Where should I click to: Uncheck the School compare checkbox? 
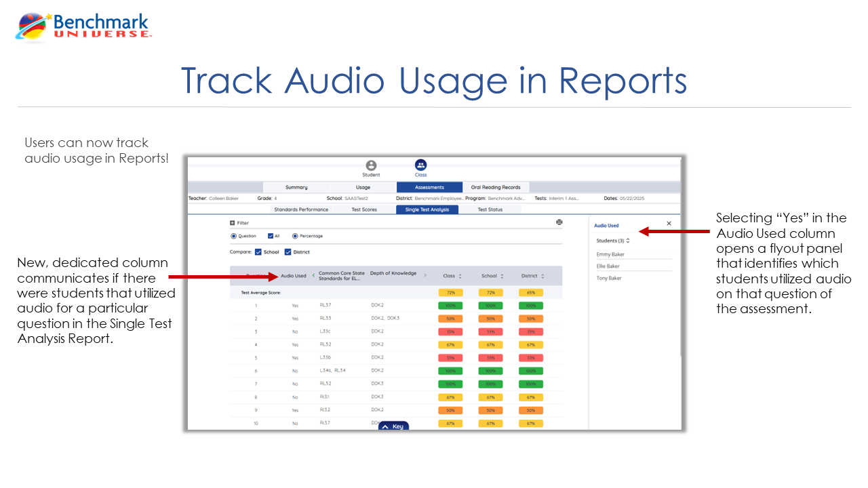tap(258, 252)
